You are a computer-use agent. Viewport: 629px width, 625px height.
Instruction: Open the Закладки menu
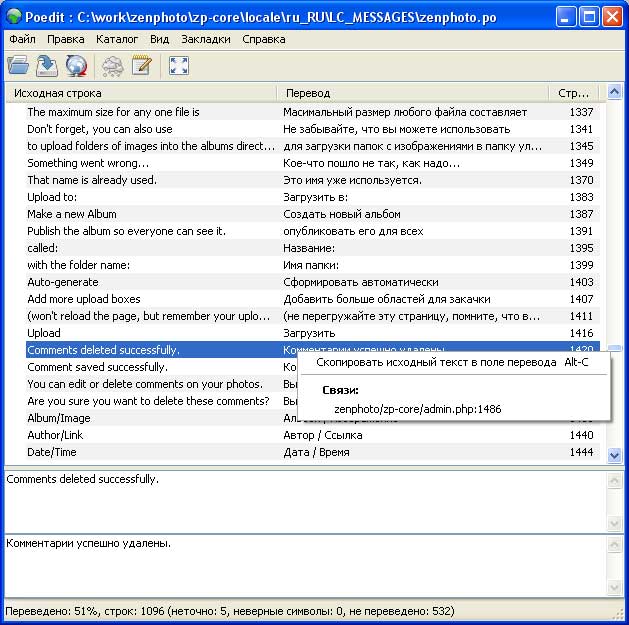(x=206, y=39)
